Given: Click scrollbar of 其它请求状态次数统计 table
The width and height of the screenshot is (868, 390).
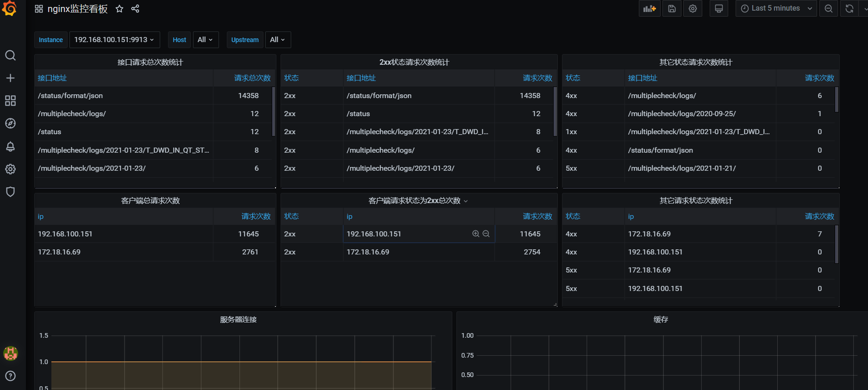Looking at the screenshot, I should [837, 244].
